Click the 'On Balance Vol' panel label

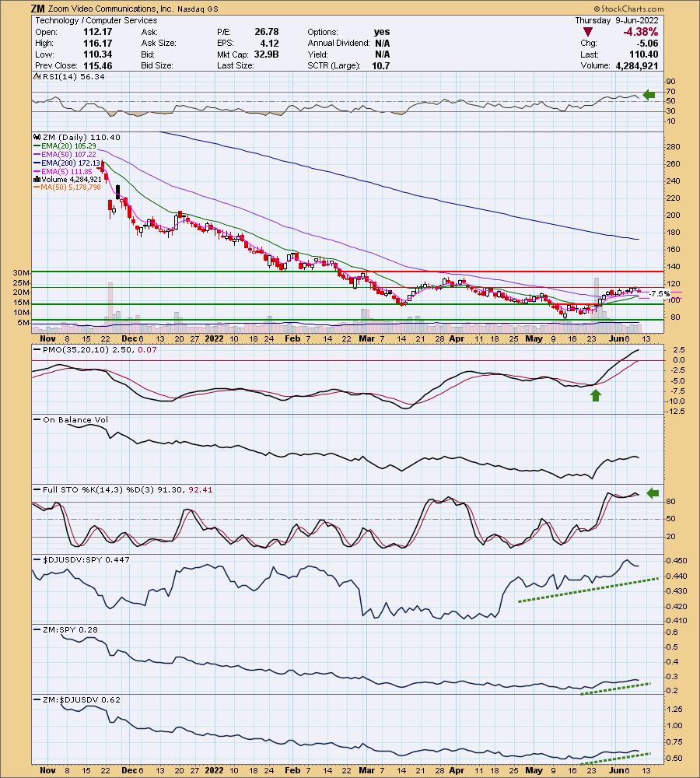(x=75, y=420)
